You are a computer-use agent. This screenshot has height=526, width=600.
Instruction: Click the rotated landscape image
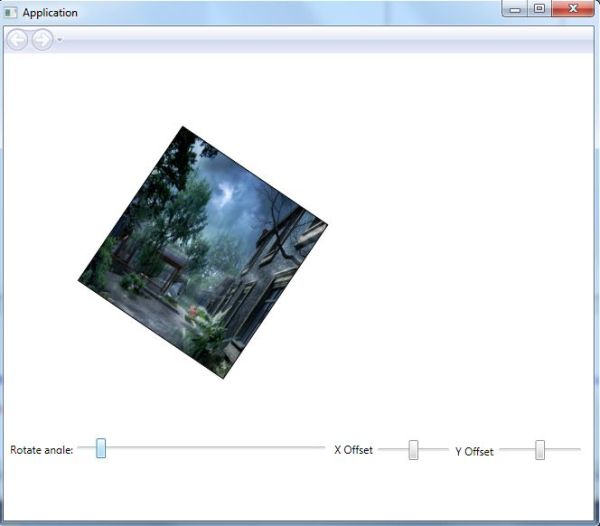click(x=203, y=252)
